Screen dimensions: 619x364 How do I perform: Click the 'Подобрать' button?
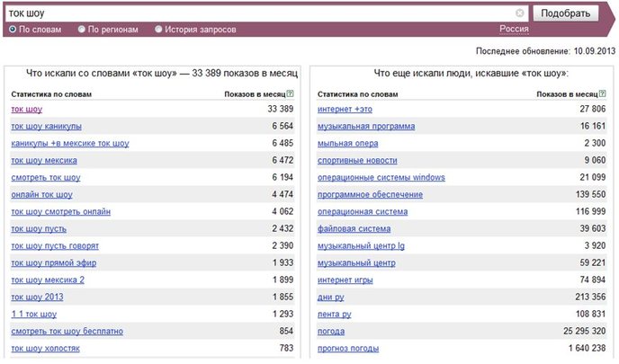[x=565, y=13]
